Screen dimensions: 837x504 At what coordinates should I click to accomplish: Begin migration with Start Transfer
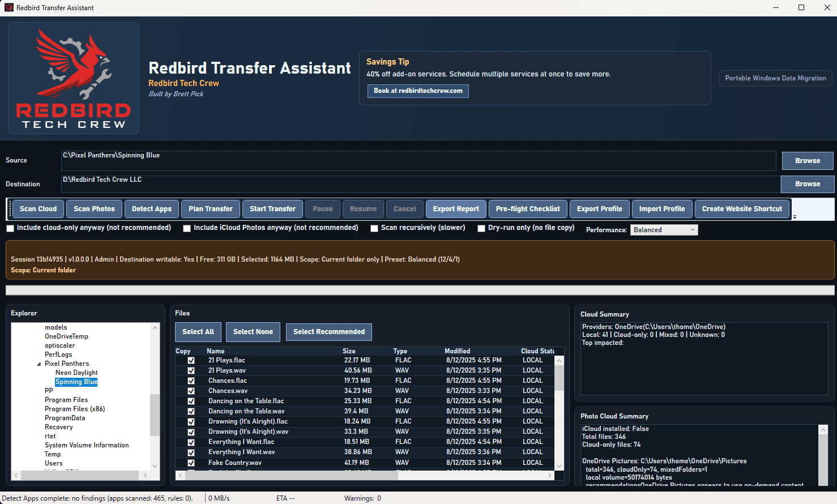272,208
